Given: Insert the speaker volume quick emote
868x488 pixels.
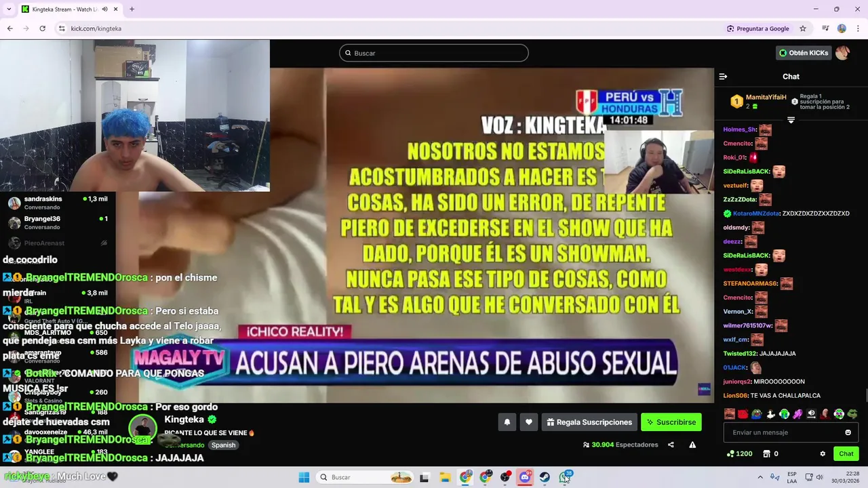Looking at the screenshot, I should (811, 413).
